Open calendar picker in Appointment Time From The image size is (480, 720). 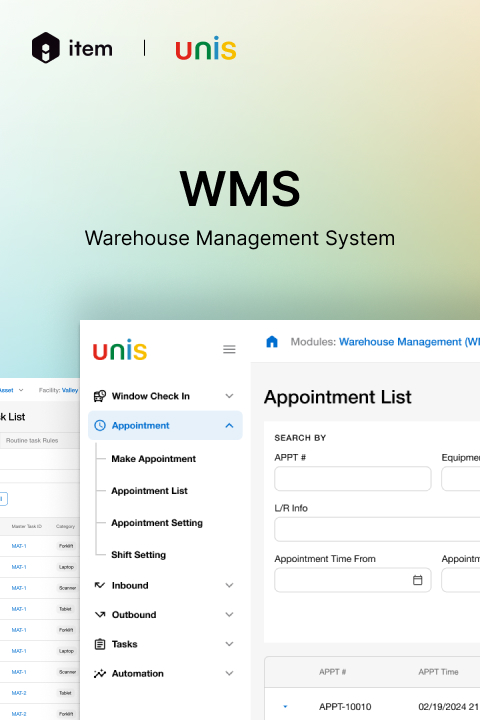pyautogui.click(x=418, y=580)
